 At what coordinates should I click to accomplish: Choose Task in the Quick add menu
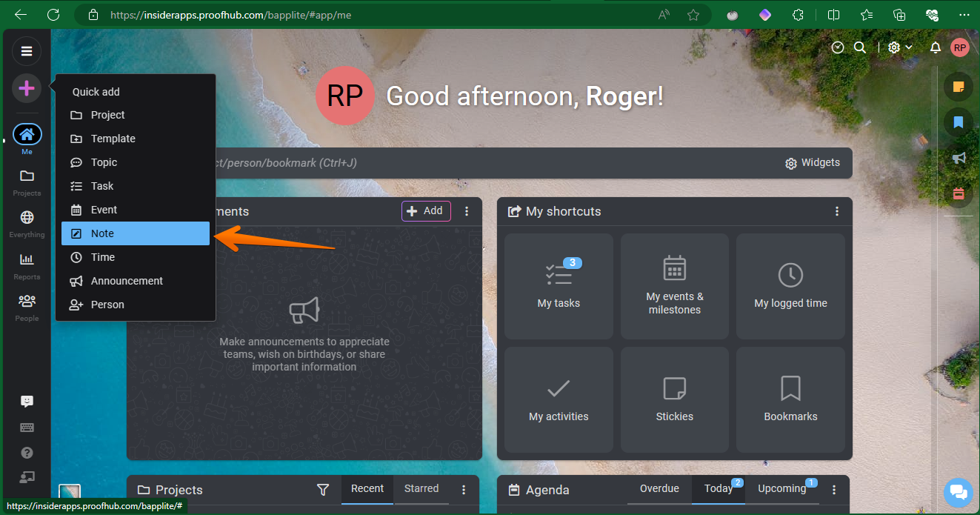[x=102, y=186]
